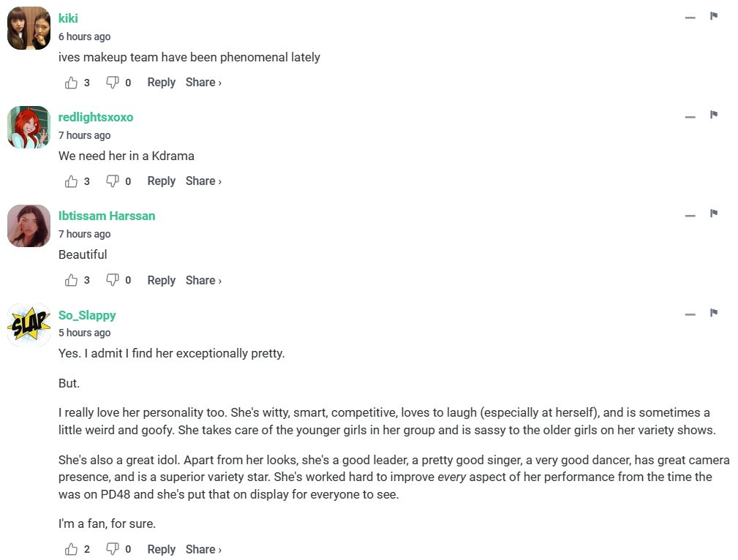Minimize So_Slappy's comment
Screen dimensions: 738x560
690,315
